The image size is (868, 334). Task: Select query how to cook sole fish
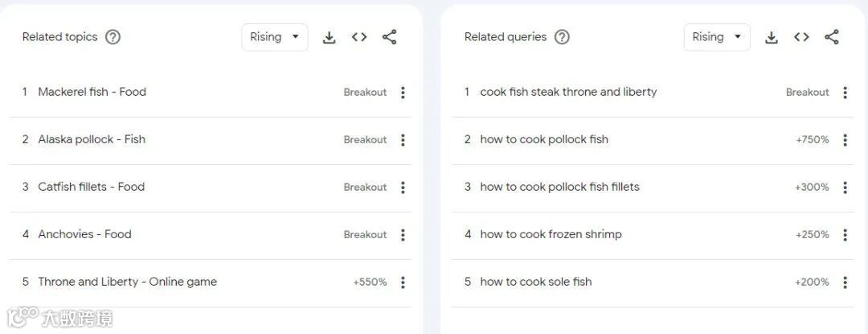[536, 282]
